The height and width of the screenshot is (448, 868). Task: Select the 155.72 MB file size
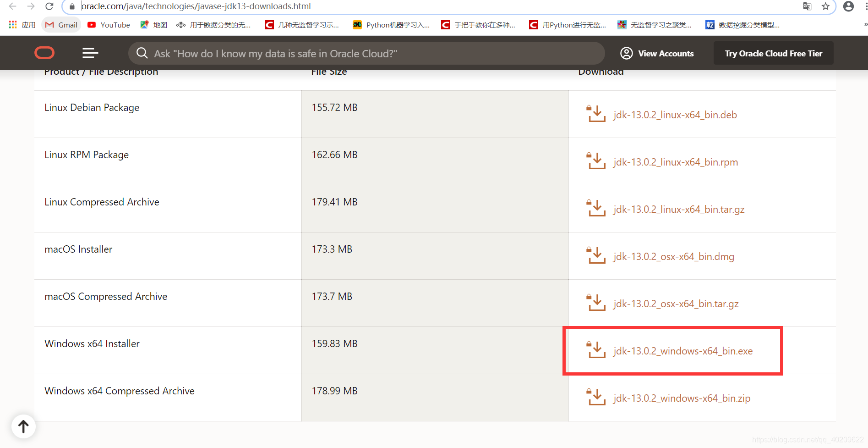click(335, 107)
